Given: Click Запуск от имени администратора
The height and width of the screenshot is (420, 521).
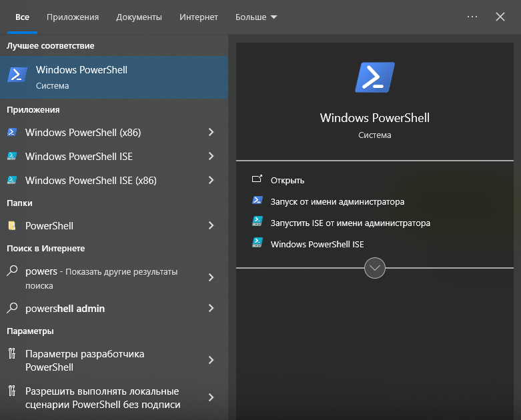Looking at the screenshot, I should coord(338,201).
